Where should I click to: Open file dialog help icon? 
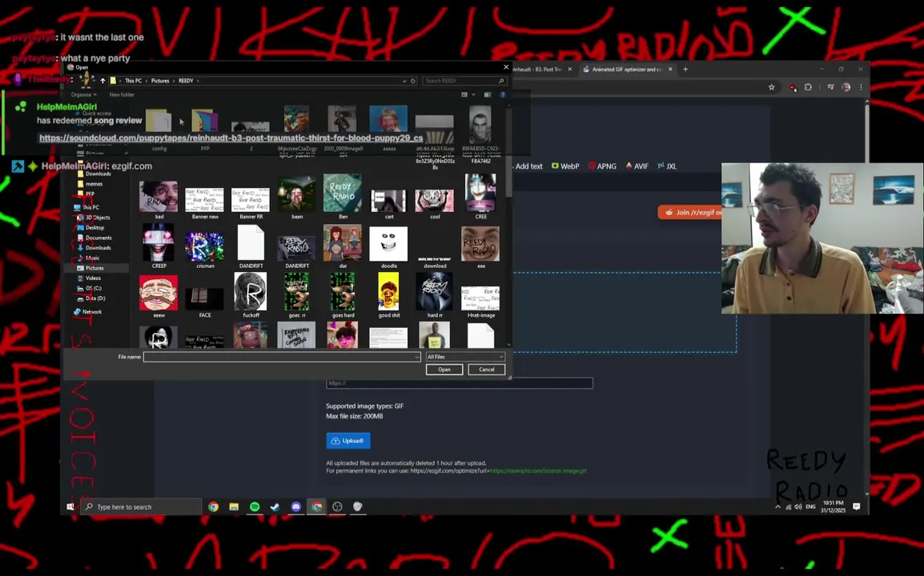503,95
